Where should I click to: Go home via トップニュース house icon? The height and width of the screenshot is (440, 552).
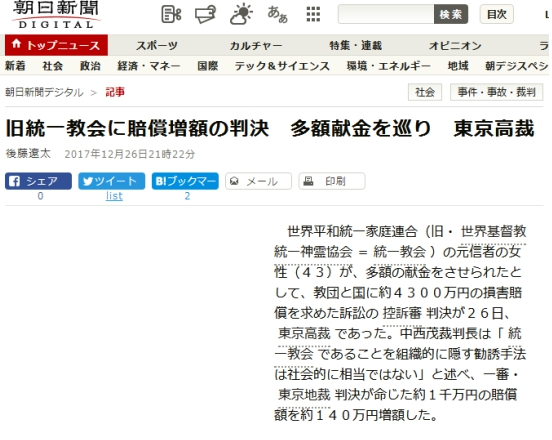click(x=16, y=44)
